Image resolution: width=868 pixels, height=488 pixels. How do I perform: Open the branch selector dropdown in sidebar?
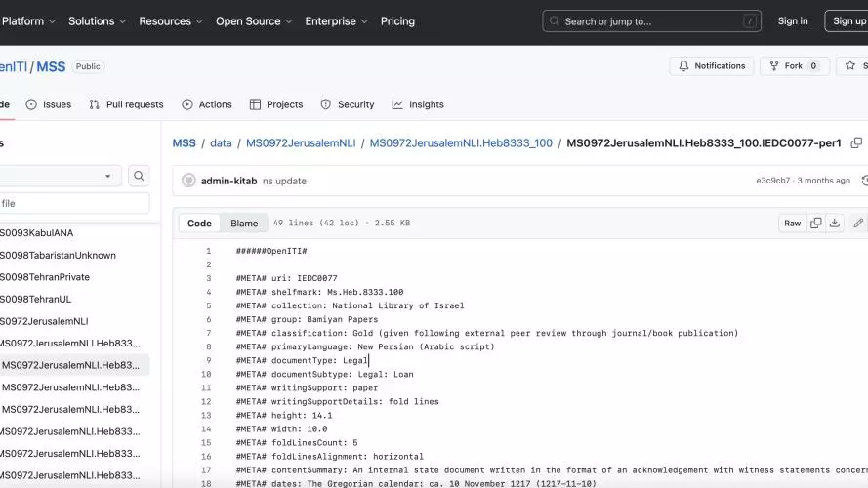(x=60, y=176)
